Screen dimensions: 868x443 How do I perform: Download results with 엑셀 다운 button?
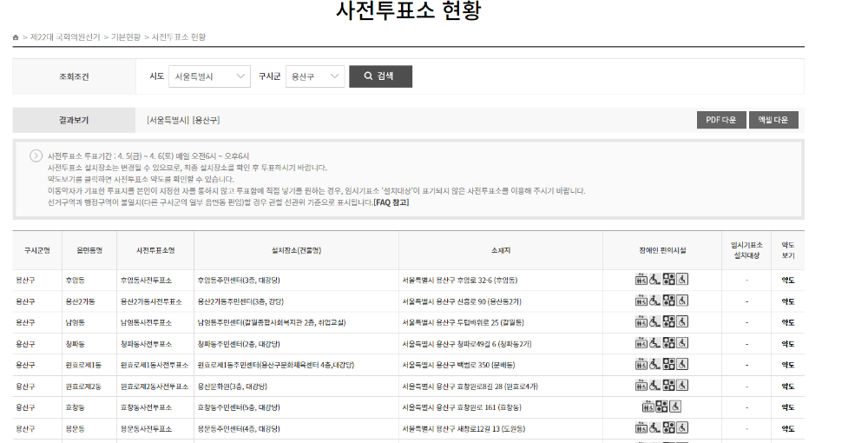pos(773,120)
